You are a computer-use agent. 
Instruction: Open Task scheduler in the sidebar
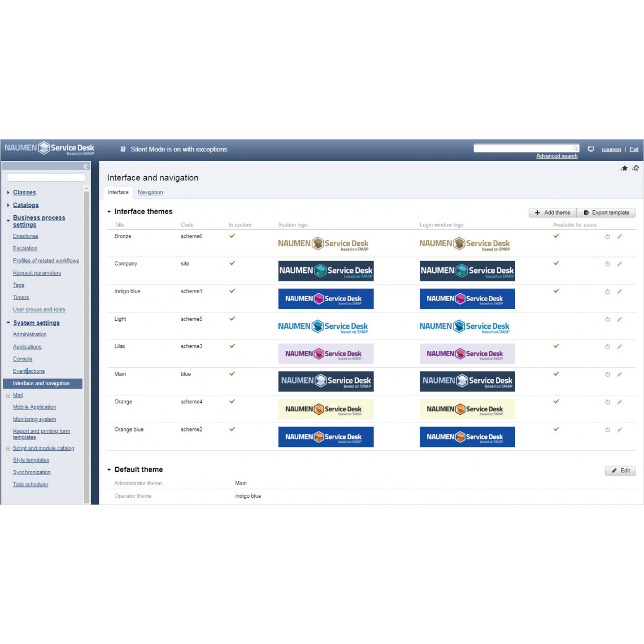point(31,484)
